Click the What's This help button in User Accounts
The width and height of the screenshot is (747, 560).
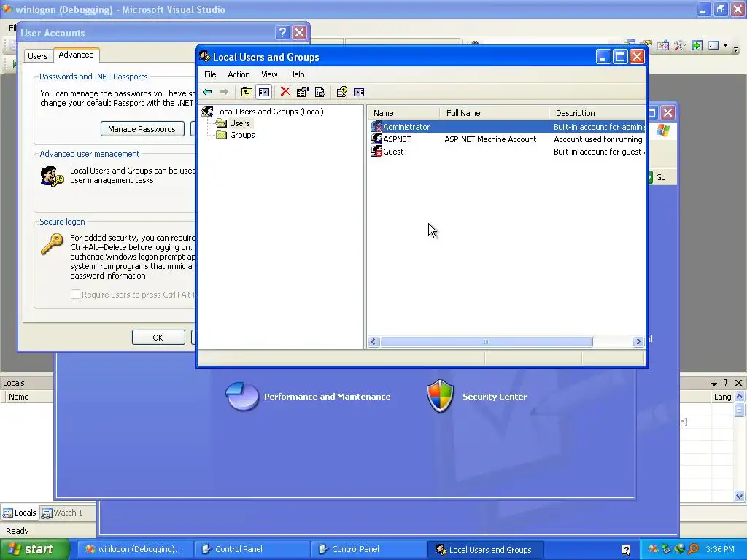coord(282,32)
